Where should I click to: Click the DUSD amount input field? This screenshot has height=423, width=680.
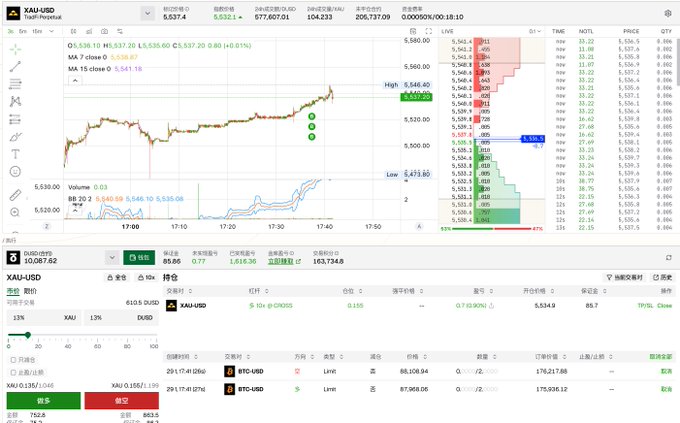tap(121, 318)
